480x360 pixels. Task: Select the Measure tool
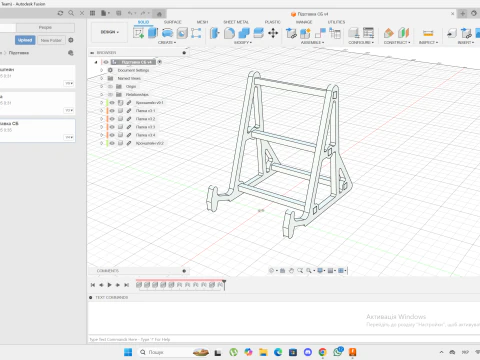[x=428, y=33]
